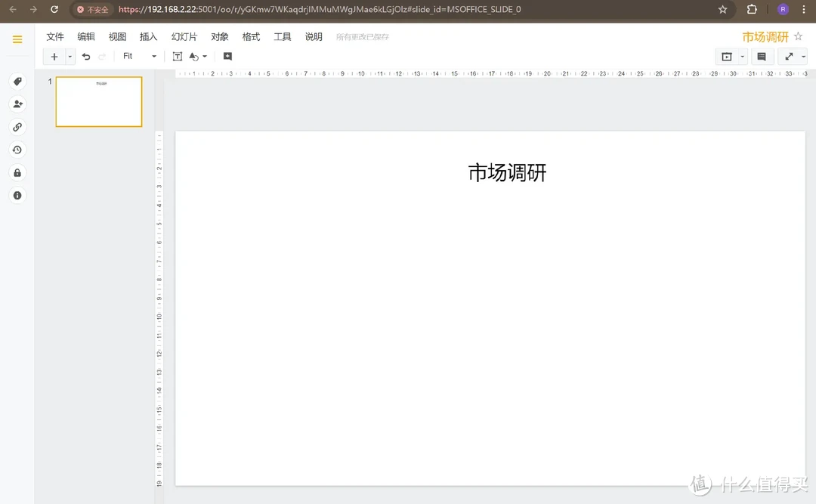816x504 pixels.
Task: Enter fullscreen mode with the arrows icon
Action: [788, 56]
